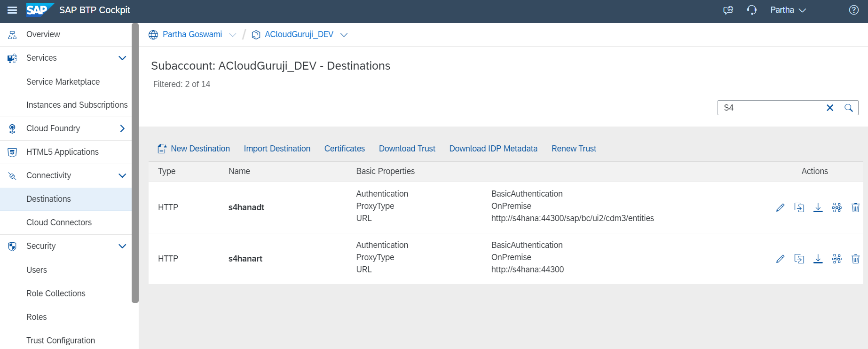Open the help question mark icon
This screenshot has height=349, width=868.
click(x=853, y=10)
